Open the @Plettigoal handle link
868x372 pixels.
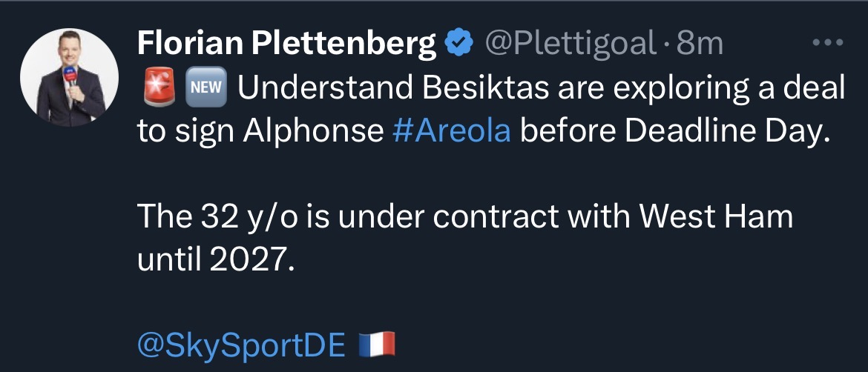(x=570, y=46)
